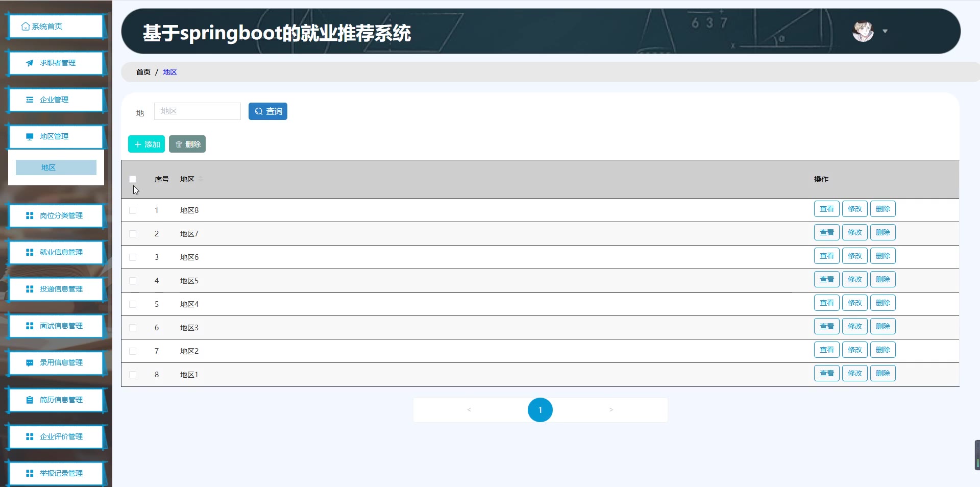This screenshot has width=980, height=487.
Task: Click 查看 for the 地区5 row
Action: click(x=827, y=280)
